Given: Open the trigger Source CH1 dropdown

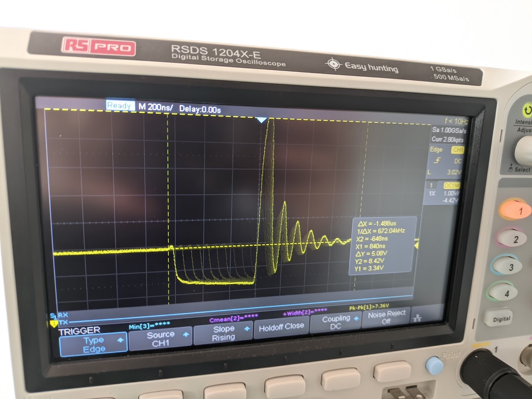Looking at the screenshot, I should (160, 339).
